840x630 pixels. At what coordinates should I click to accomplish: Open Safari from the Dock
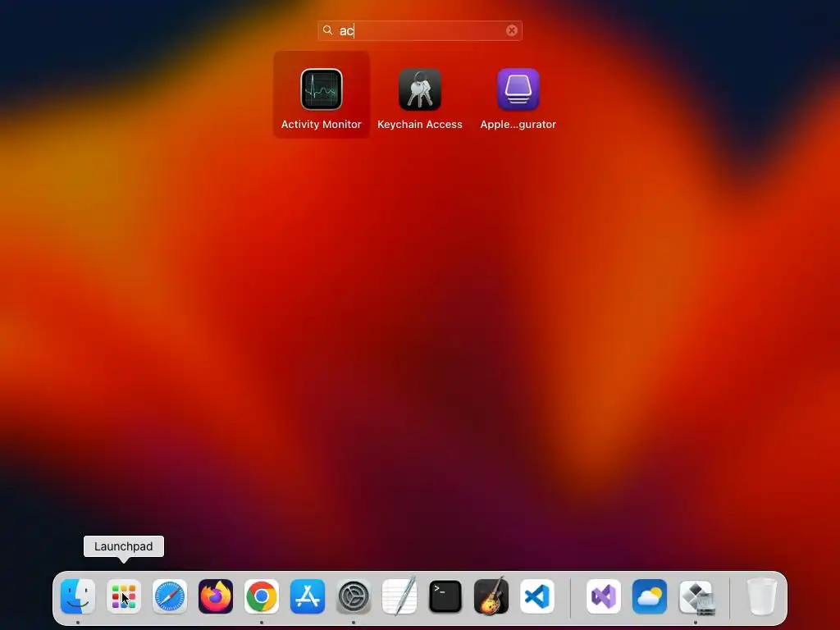[170, 596]
